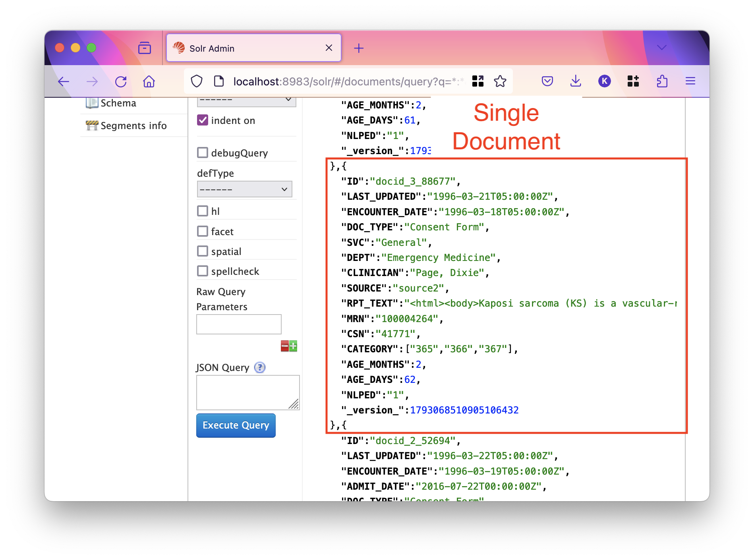Add raw query parameter with green plus
Viewport: 754px width, 560px height.
pos(293,346)
